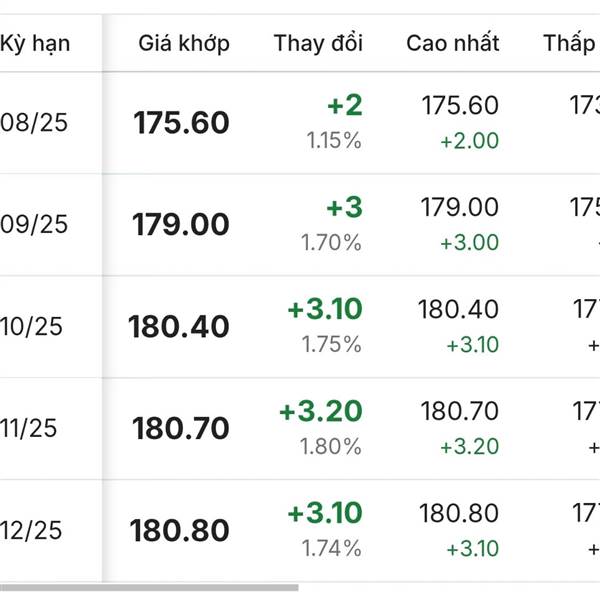The image size is (600, 600).
Task: Open the 12/25 contract term
Action: pyautogui.click(x=31, y=530)
